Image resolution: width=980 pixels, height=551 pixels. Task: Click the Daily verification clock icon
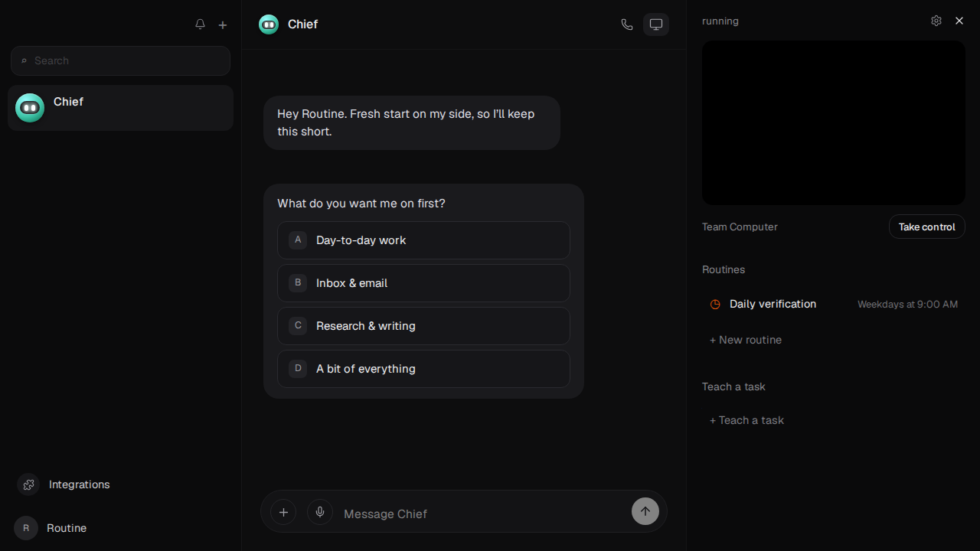pyautogui.click(x=715, y=304)
